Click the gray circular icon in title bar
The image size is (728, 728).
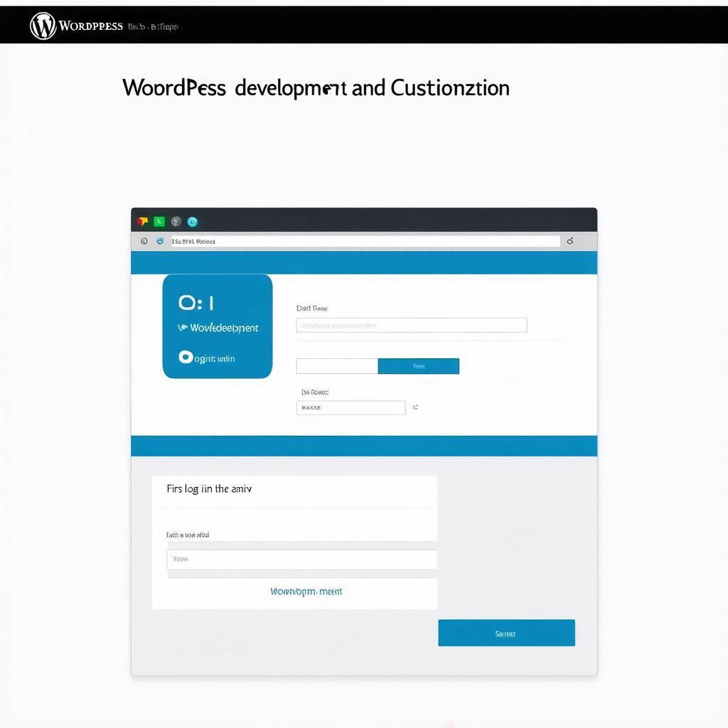(176, 222)
